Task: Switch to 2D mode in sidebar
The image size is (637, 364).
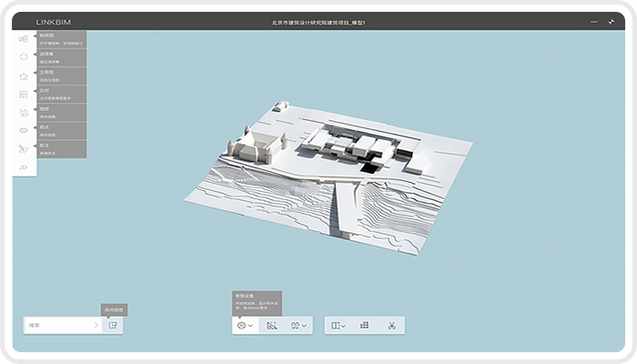Action: [24, 167]
